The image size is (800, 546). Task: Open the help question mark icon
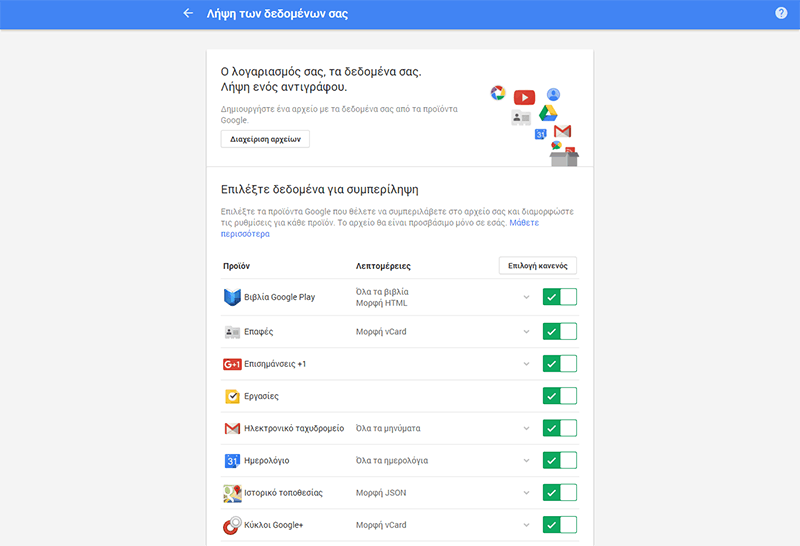click(x=781, y=14)
